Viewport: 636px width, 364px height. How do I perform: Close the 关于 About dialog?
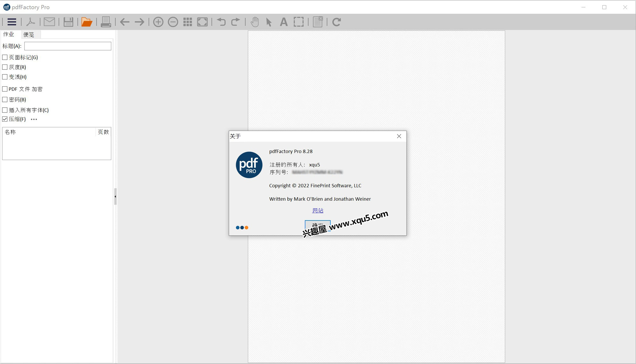399,136
